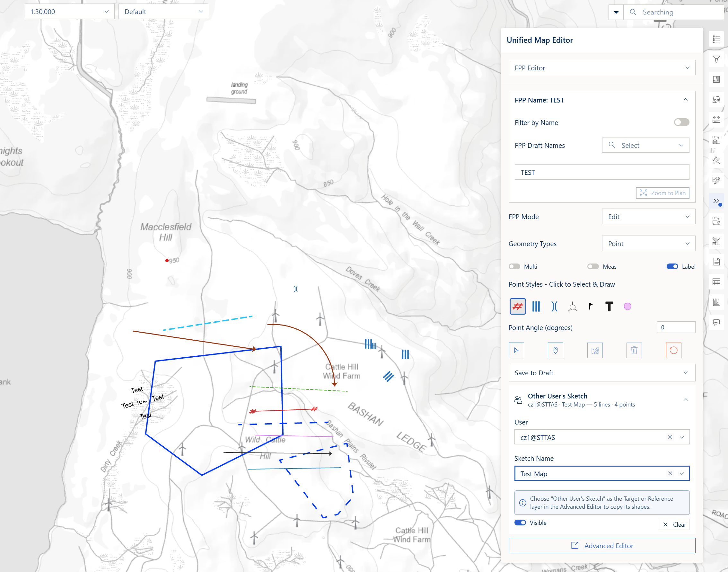Click the Point Angle degrees input
Screen dimensions: 728x572
click(676, 327)
